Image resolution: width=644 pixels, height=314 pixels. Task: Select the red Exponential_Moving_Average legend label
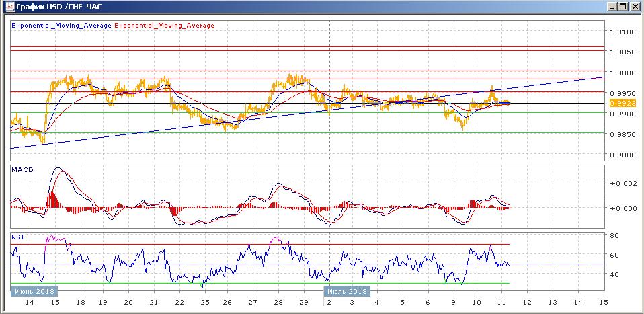tap(165, 26)
